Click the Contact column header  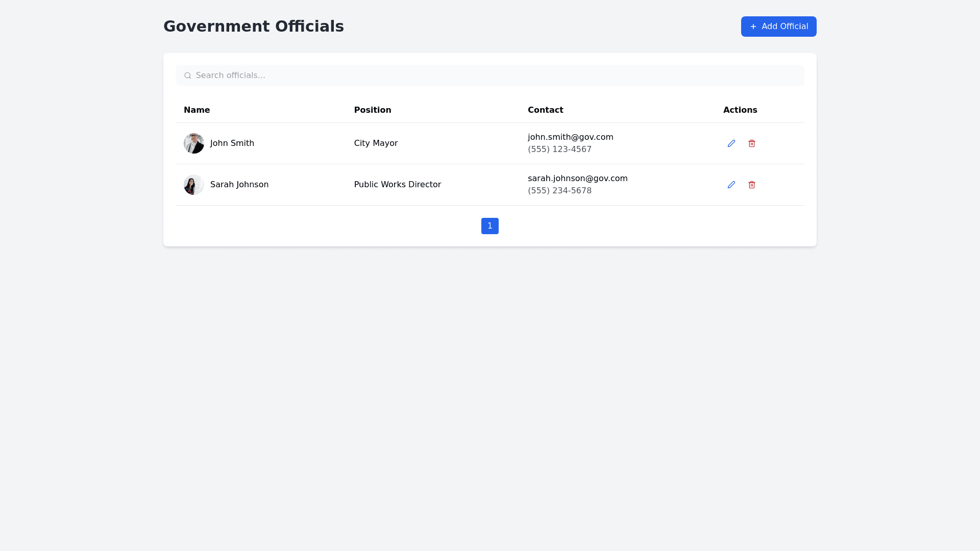pyautogui.click(x=545, y=110)
